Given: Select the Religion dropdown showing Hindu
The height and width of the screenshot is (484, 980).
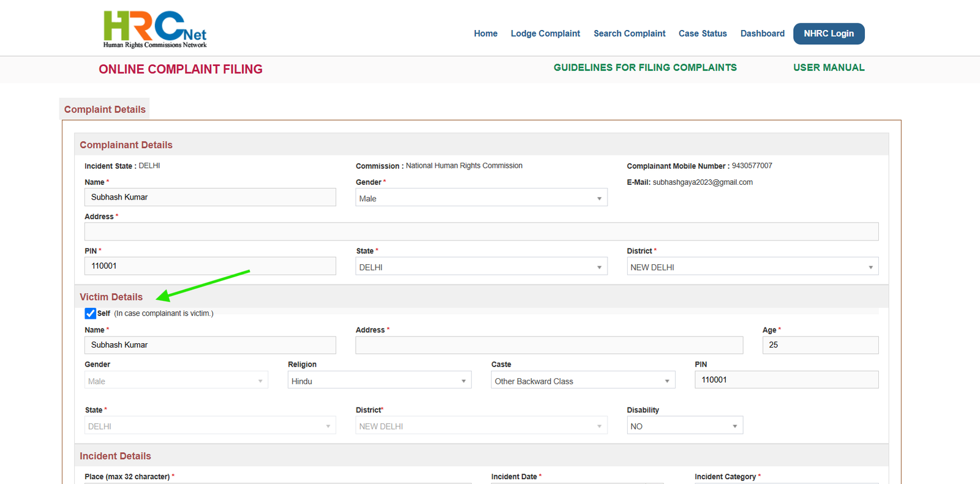Looking at the screenshot, I should coord(380,380).
